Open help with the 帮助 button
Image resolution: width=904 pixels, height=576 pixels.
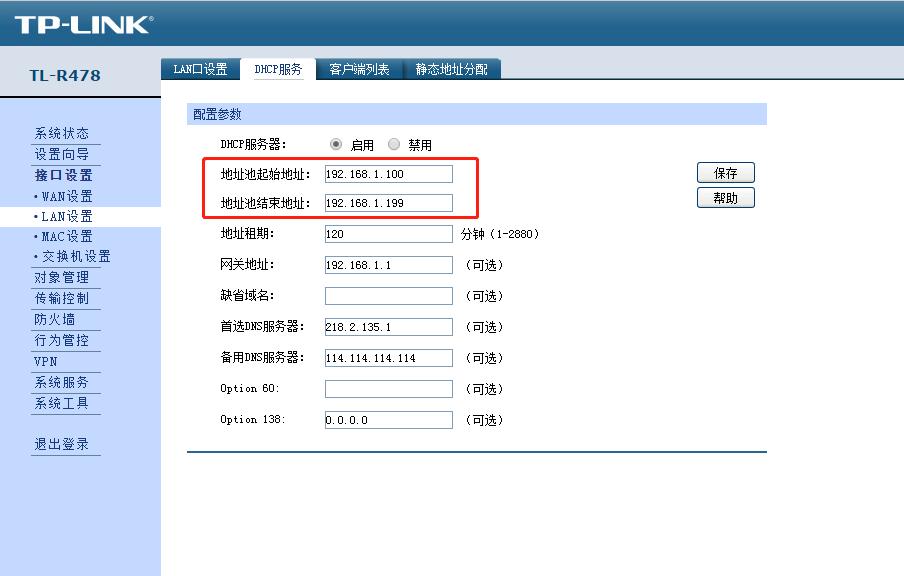(x=724, y=197)
